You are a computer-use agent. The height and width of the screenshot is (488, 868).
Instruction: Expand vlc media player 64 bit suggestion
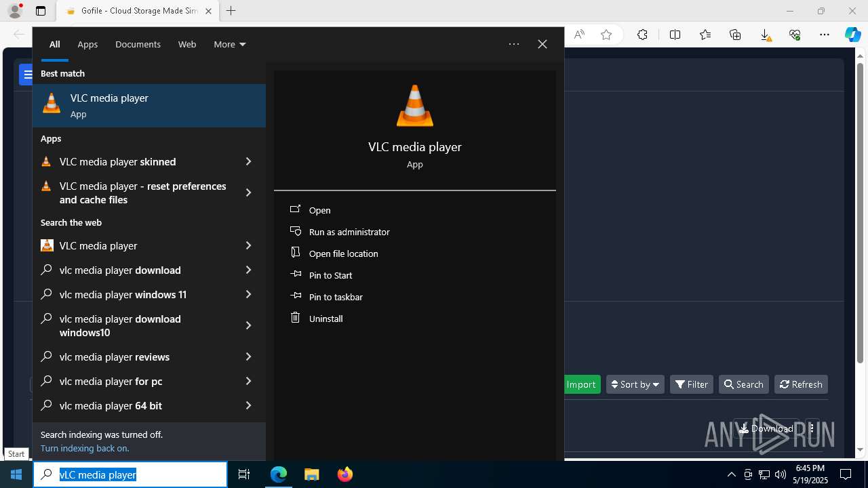pos(248,405)
